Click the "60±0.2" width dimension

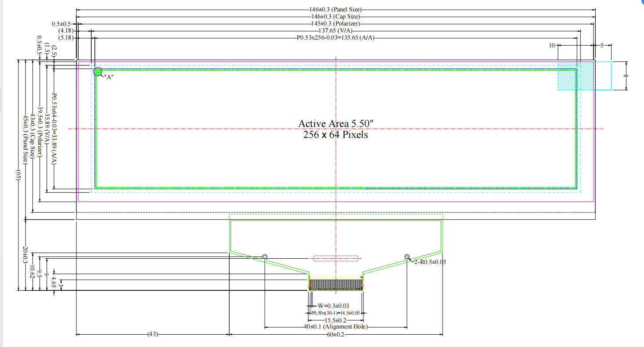point(336,335)
